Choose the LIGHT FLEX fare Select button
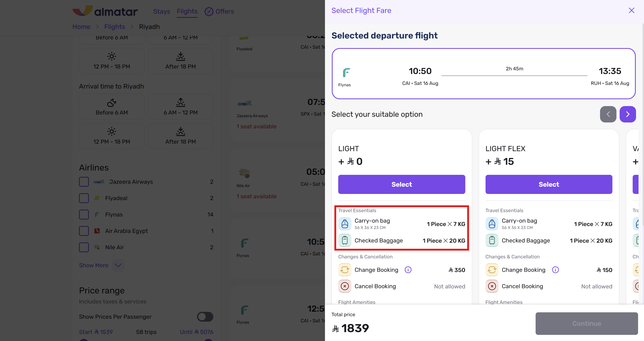 (549, 184)
